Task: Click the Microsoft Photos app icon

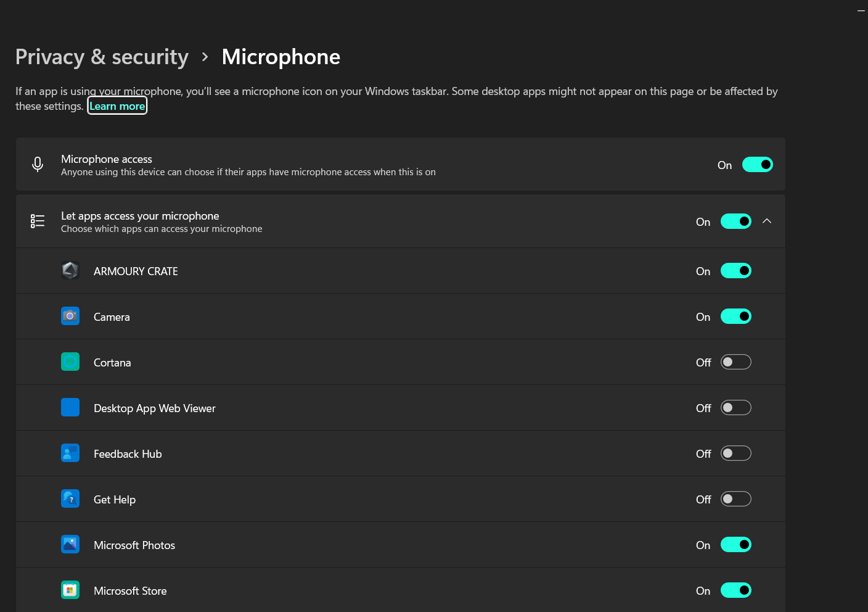Action: pos(70,544)
